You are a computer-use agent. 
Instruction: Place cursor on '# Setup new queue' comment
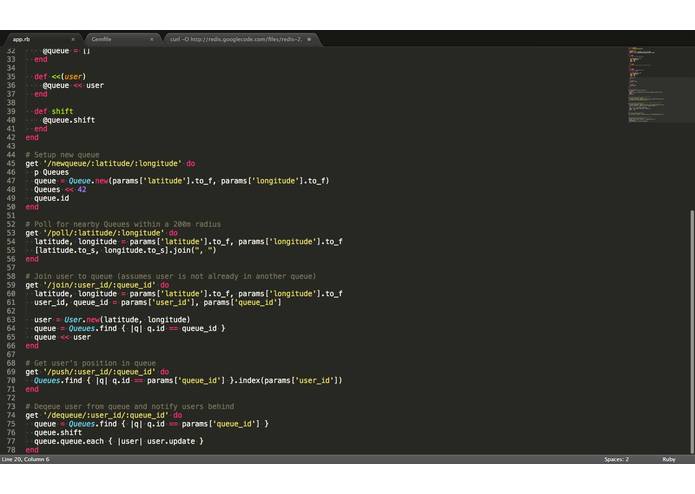tap(62, 155)
